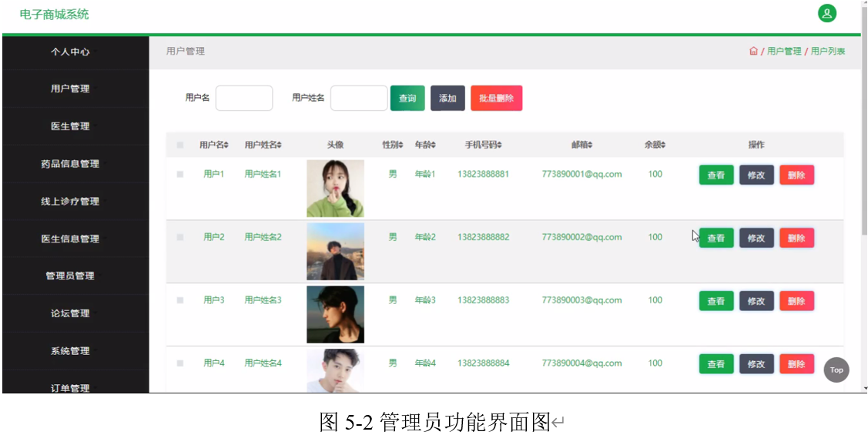Click the 头像 column header
The image size is (868, 435).
336,145
